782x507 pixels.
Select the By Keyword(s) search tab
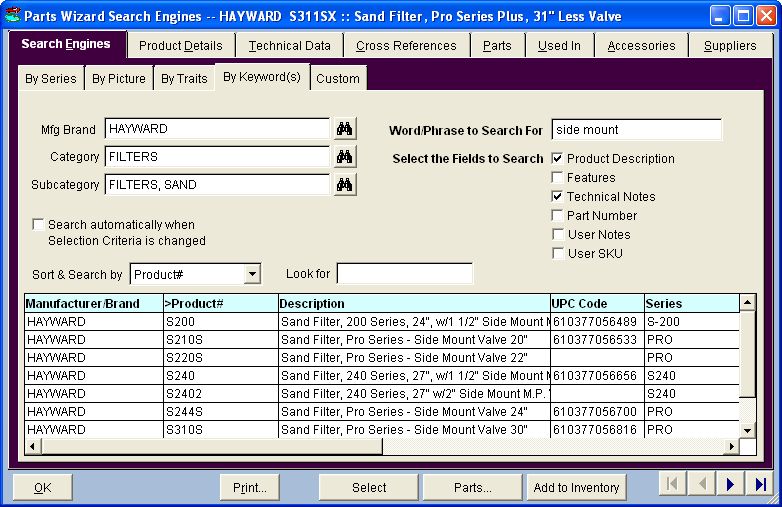tap(262, 77)
